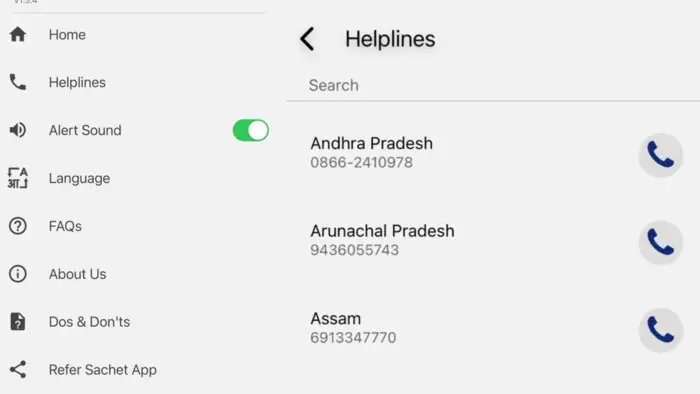Tap the Home house icon
700x394 pixels.
click(18, 34)
